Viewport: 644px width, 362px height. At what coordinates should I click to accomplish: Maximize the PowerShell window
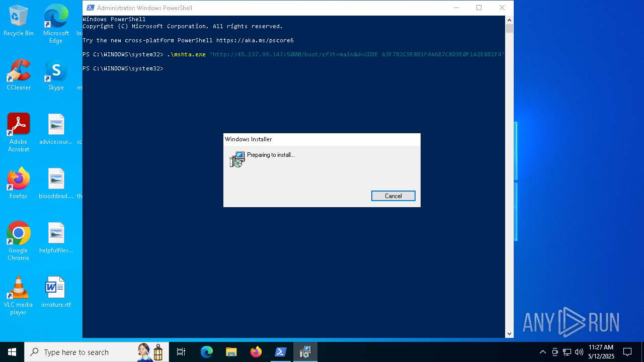(479, 8)
